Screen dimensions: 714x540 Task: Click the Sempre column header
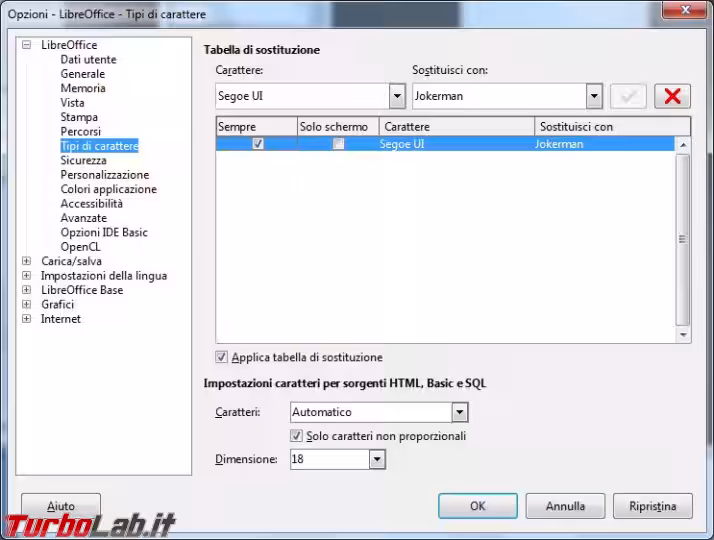pyautogui.click(x=256, y=127)
